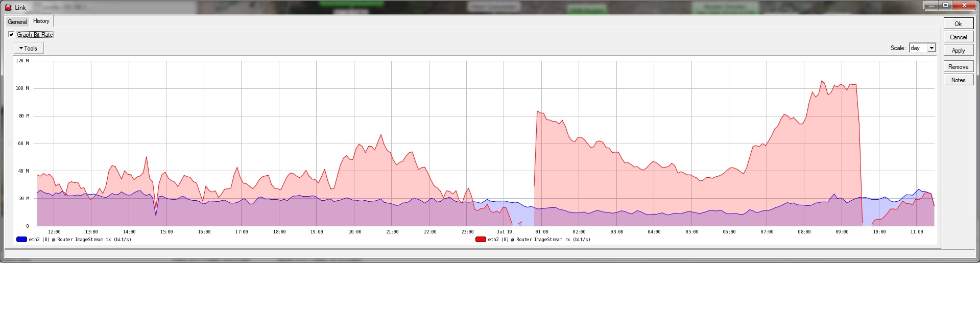The width and height of the screenshot is (980, 331).
Task: Toggle the Graph Bit Rate checkbox
Action: point(11,35)
